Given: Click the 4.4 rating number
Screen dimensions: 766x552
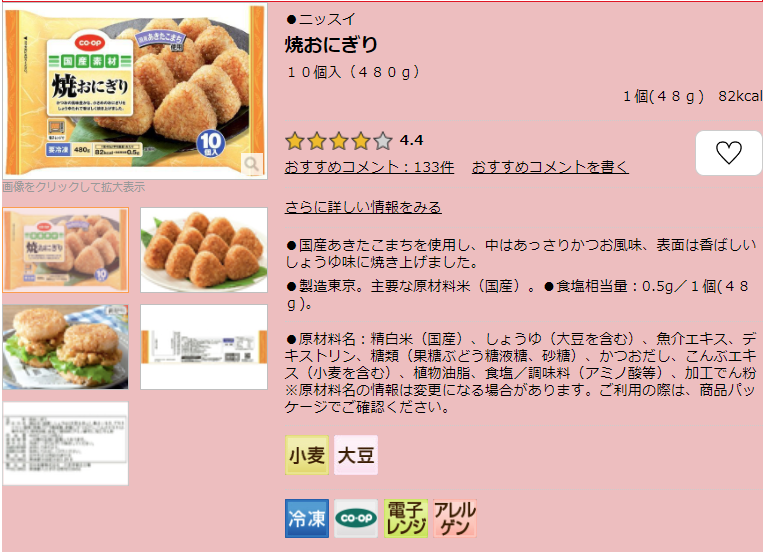Looking at the screenshot, I should (x=411, y=141).
